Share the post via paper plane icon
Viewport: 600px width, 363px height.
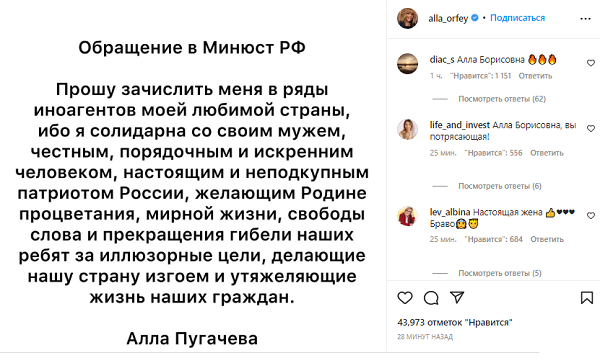click(x=457, y=297)
